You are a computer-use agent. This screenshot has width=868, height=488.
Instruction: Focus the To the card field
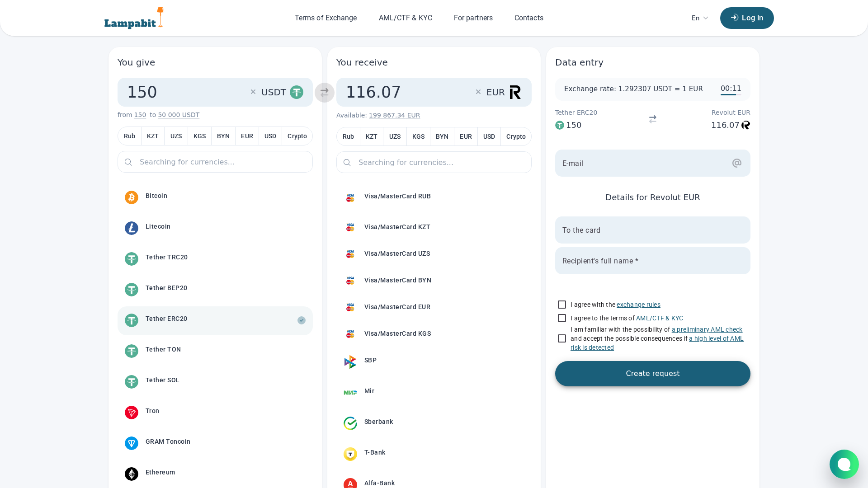(653, 230)
